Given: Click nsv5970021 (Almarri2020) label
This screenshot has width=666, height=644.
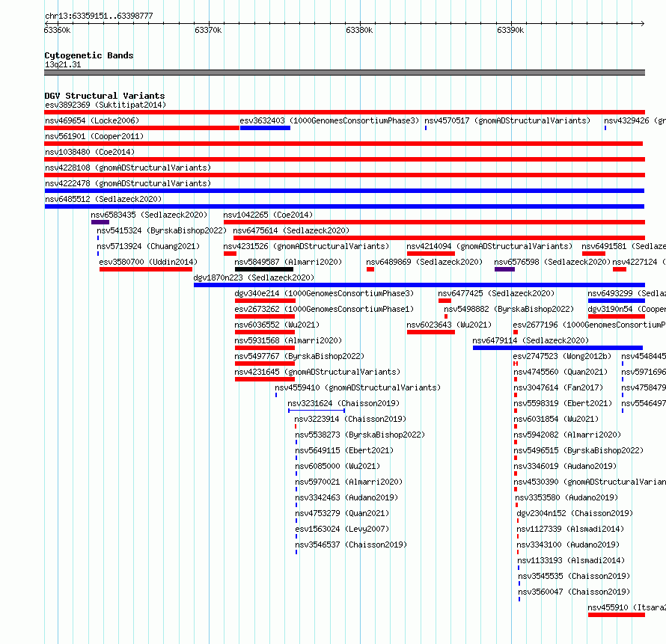Looking at the screenshot, I should [349, 482].
